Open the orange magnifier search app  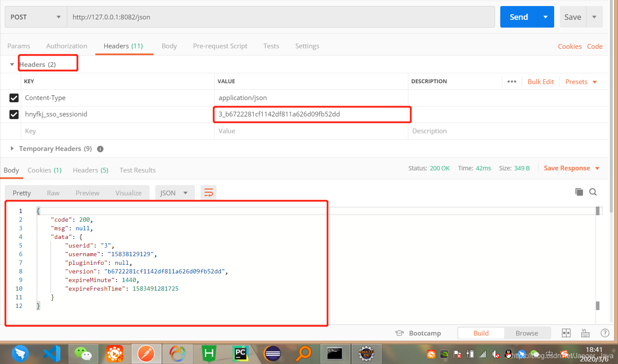tap(304, 354)
